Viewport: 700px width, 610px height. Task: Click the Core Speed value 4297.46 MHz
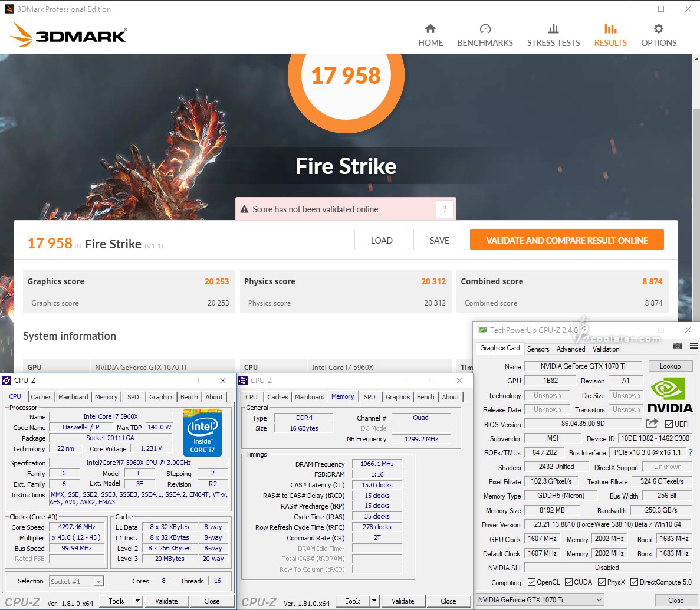(77, 527)
